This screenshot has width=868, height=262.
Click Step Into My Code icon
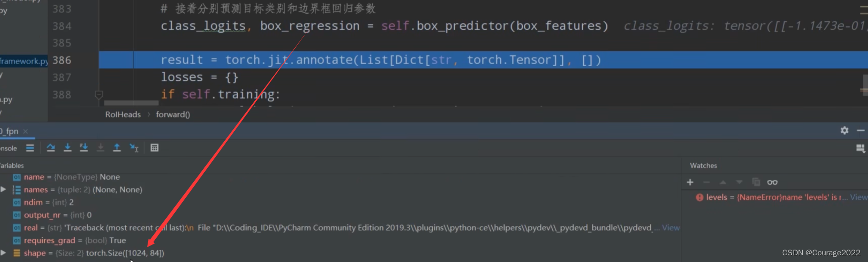pos(84,148)
